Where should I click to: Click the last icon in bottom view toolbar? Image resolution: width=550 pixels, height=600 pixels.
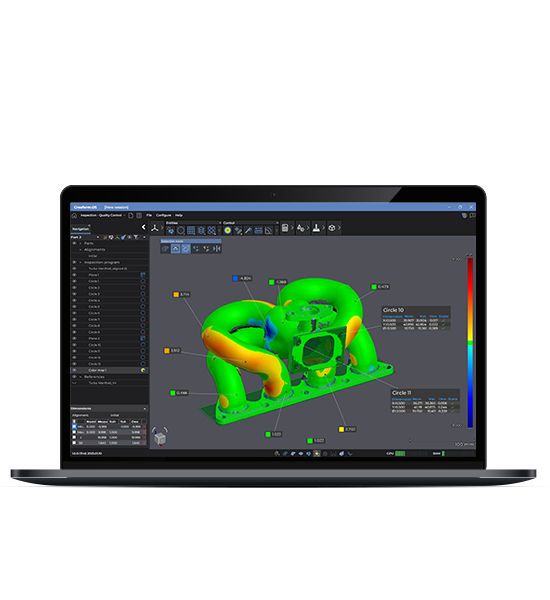(x=349, y=453)
